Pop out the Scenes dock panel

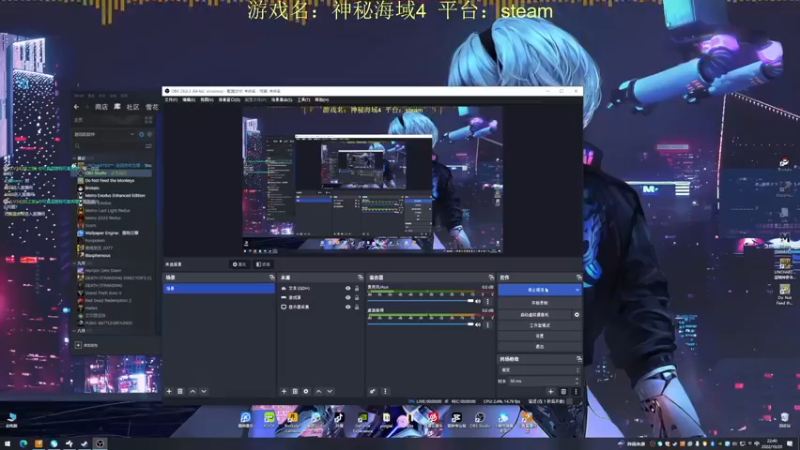click(x=271, y=277)
